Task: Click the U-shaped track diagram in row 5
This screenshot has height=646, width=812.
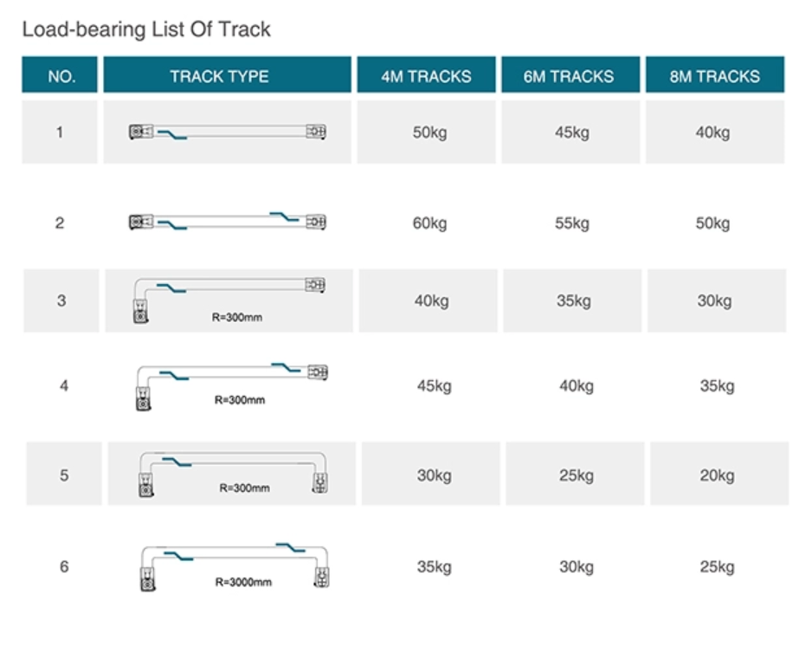Action: (234, 474)
